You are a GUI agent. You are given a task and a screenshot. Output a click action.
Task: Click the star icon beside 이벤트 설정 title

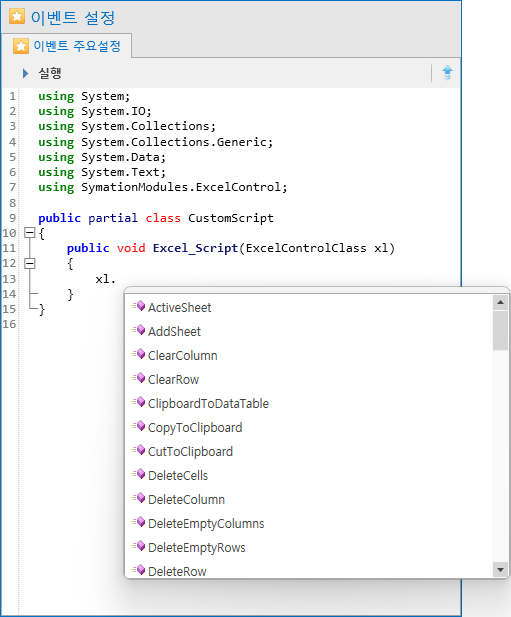tap(17, 17)
